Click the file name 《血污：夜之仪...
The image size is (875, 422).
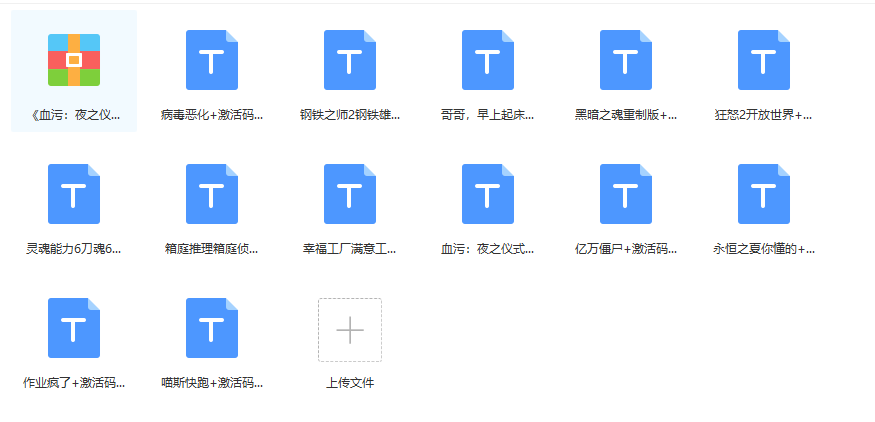pos(74,116)
